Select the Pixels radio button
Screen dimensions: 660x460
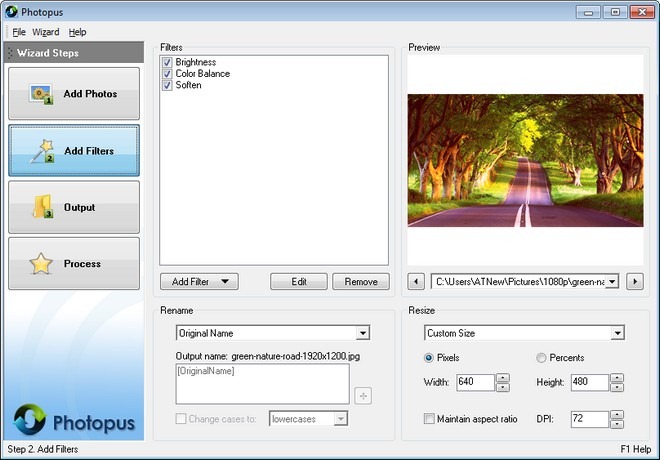click(428, 358)
